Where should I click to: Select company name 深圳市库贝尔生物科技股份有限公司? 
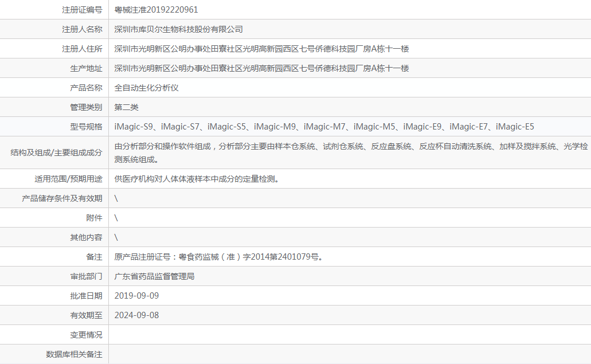(179, 29)
